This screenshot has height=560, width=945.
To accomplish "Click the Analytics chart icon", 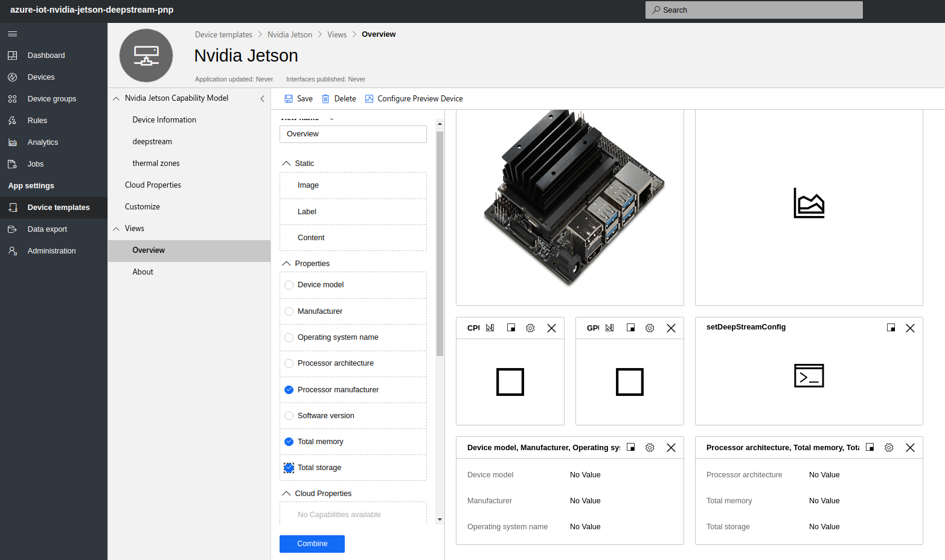I will [x=13, y=142].
